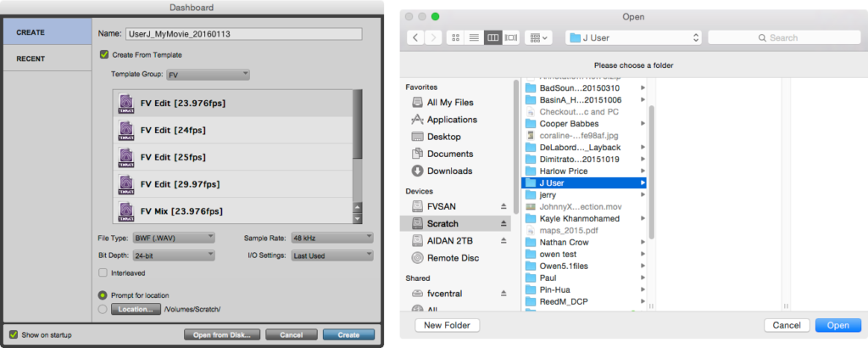Click New Folder button

click(x=447, y=325)
